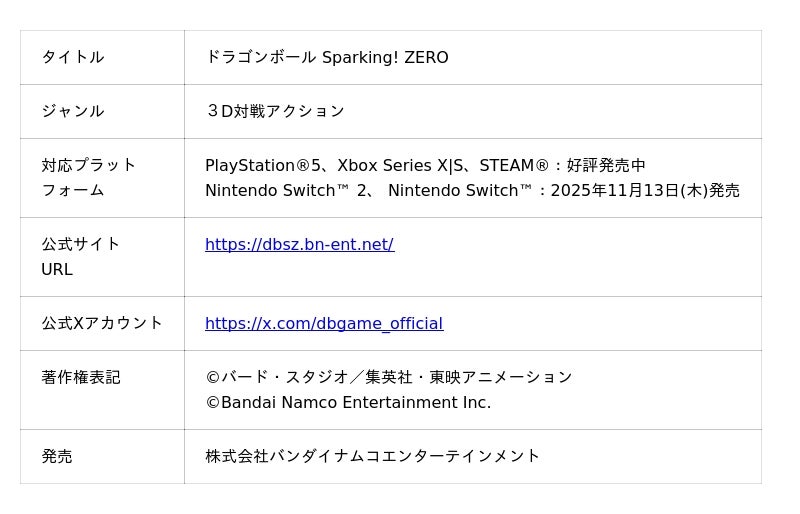Click the Nintendo Switch™ 2 text
The width and height of the screenshot is (800, 514).
(x=287, y=191)
